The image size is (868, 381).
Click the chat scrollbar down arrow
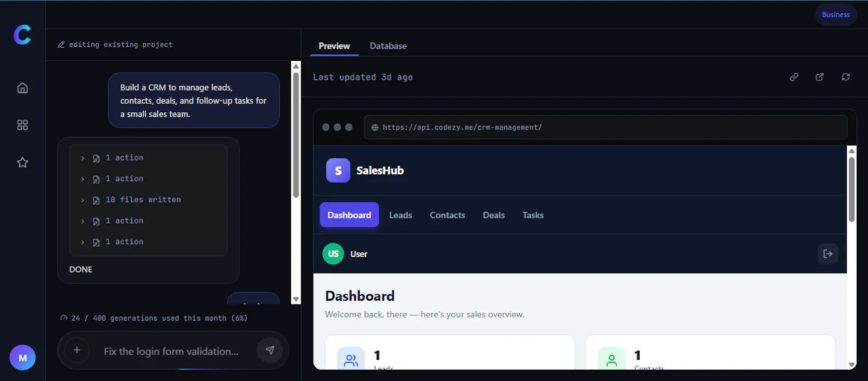pos(296,300)
